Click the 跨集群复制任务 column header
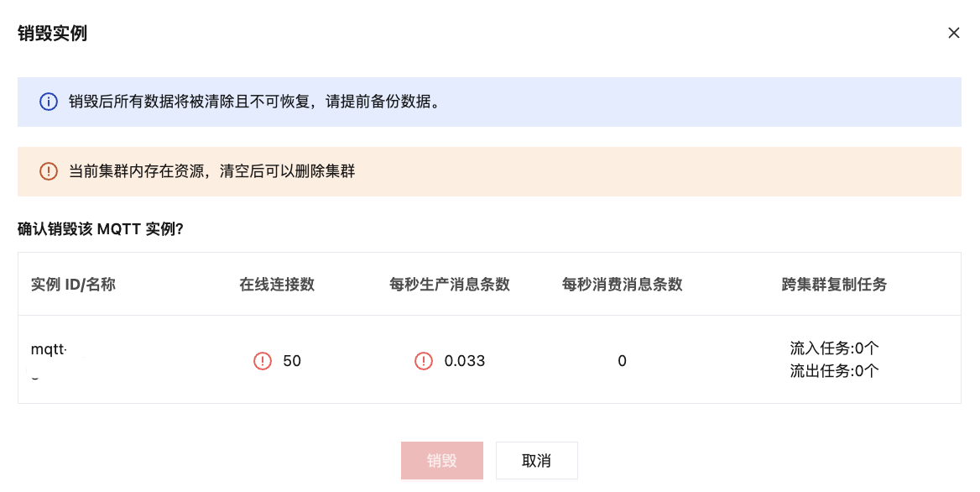This screenshot has height=492, width=980. pos(834,284)
